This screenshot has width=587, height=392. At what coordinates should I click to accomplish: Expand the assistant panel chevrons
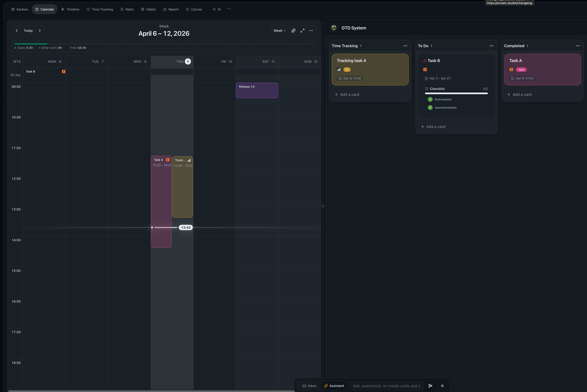coord(442,386)
